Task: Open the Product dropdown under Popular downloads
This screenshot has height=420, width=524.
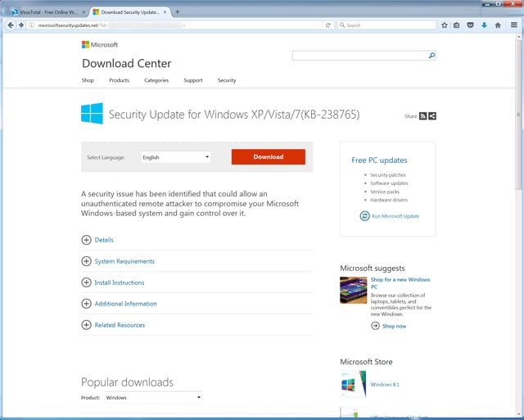Action: coord(152,398)
